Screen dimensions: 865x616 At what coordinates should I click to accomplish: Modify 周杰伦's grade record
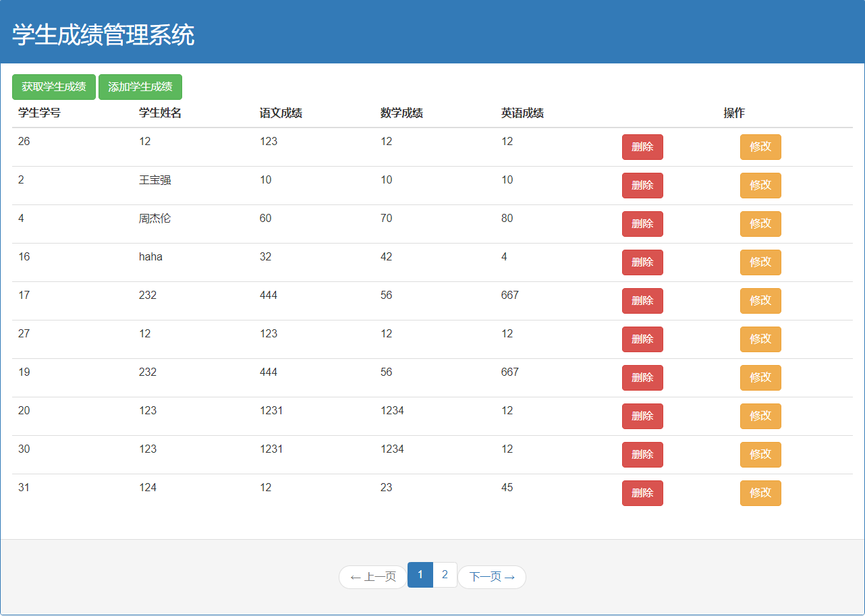click(760, 224)
